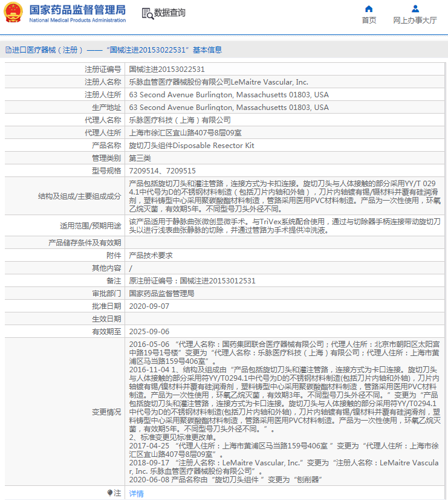Click expiry date 2025-09-06
This screenshot has height=501, width=448.
pos(149,332)
